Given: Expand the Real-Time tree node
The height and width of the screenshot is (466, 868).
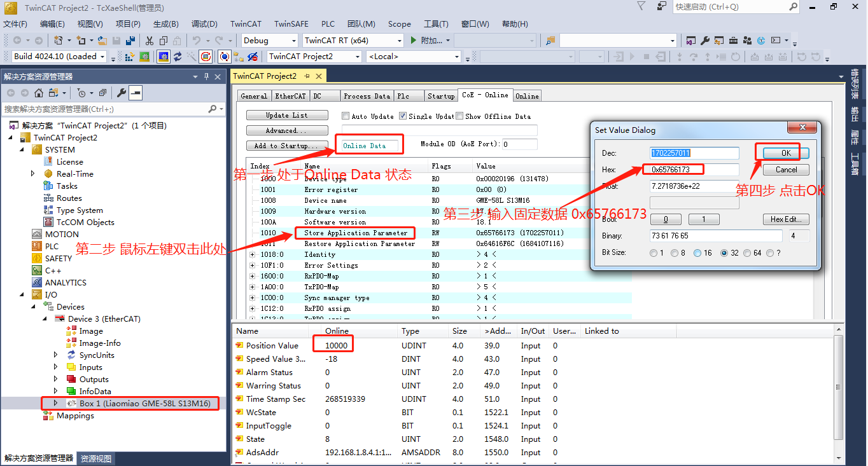Looking at the screenshot, I should point(33,174).
